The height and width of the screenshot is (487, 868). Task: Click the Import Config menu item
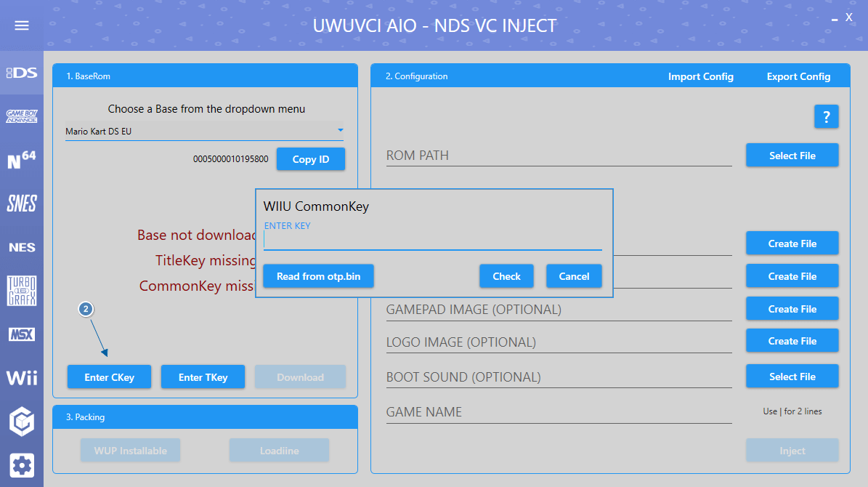(x=700, y=76)
